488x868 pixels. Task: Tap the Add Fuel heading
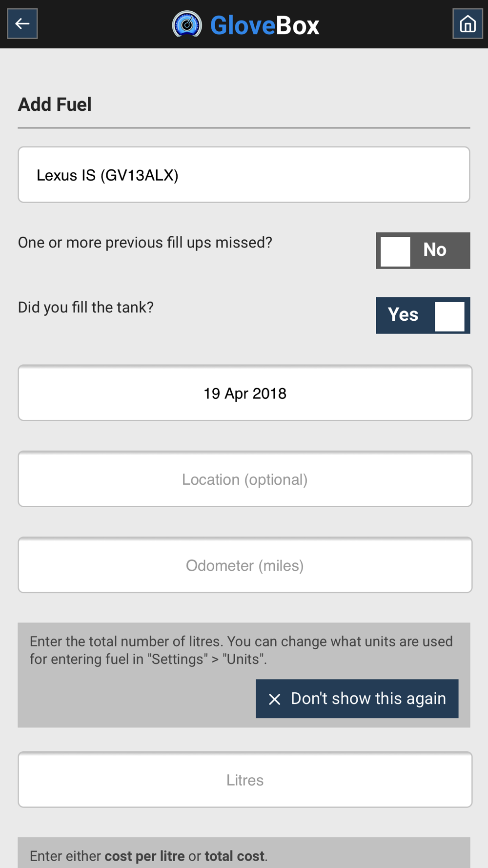coord(55,104)
